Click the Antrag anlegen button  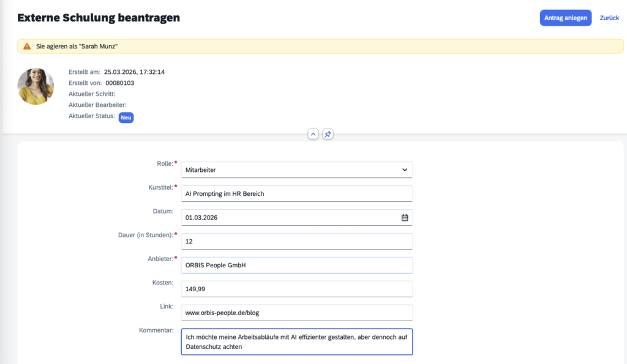[x=565, y=18]
